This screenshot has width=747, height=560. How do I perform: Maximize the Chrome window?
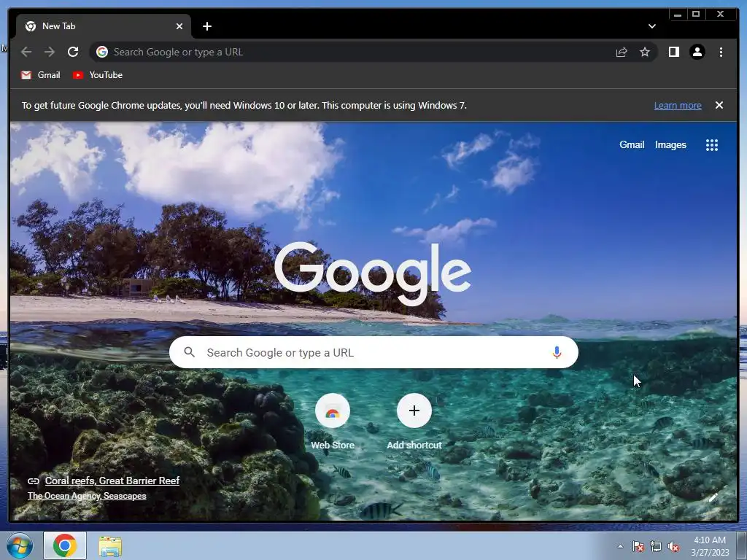tap(695, 15)
